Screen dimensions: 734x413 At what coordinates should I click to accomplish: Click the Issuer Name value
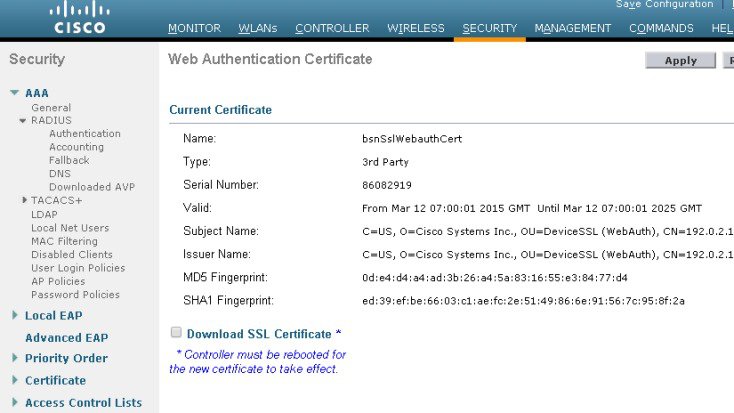[548, 255]
